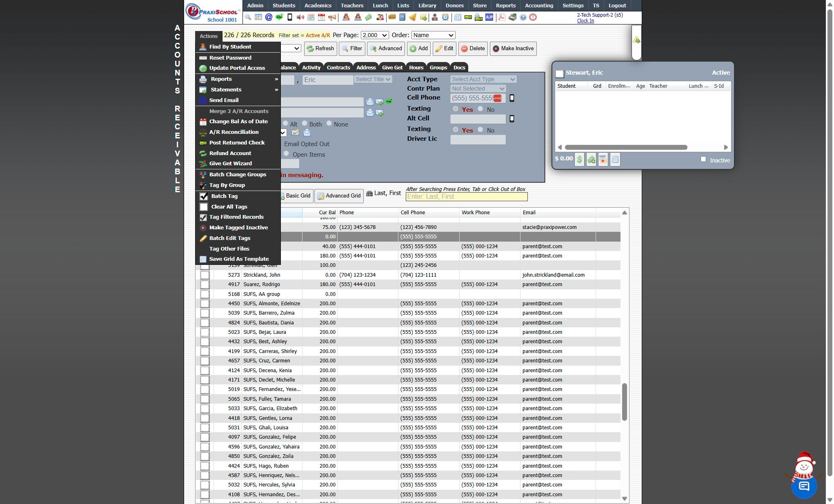The height and width of the screenshot is (504, 834).
Task: Click the email @ icon in toolbar
Action: [269, 17]
